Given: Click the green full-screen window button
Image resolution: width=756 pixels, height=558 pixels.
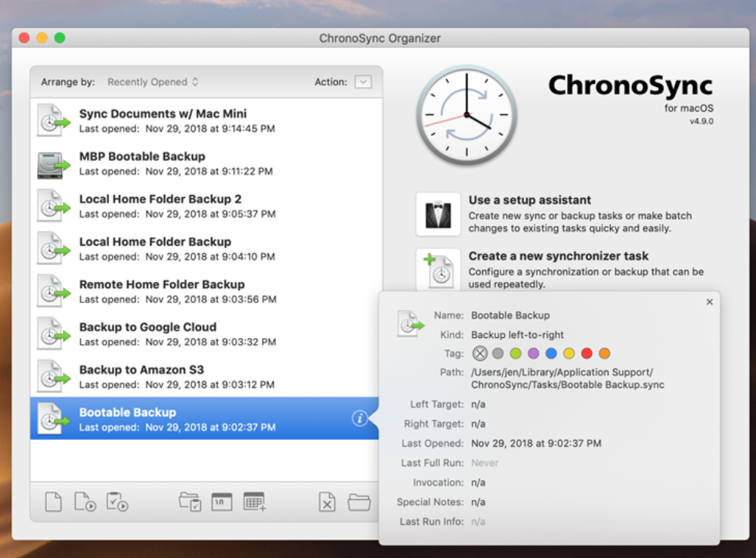Looking at the screenshot, I should (60, 38).
